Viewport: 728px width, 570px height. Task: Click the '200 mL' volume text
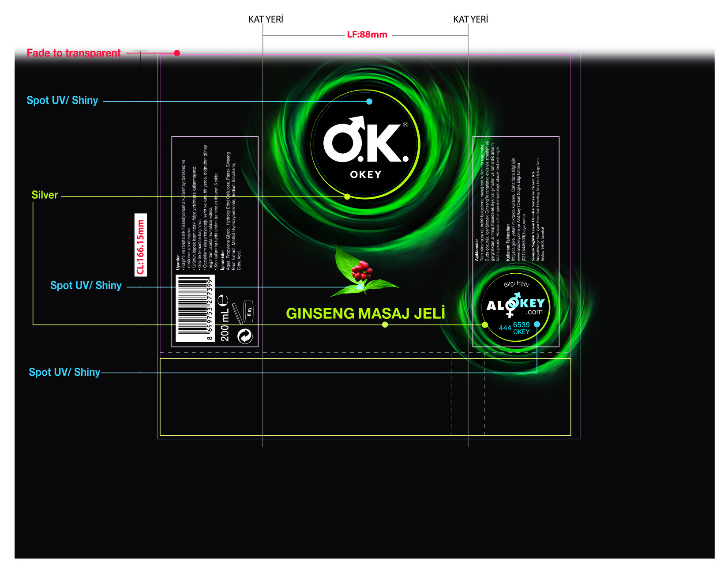pos(225,325)
